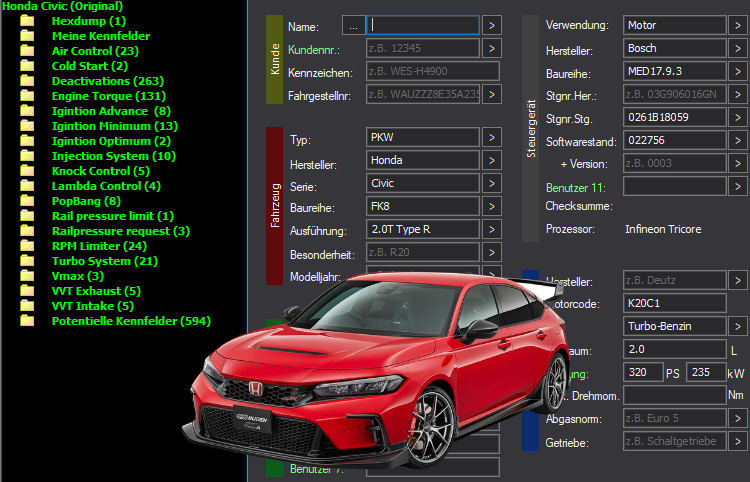750x482 pixels.
Task: Open the arrow beside Hersteller Honda field
Action: coord(492,160)
